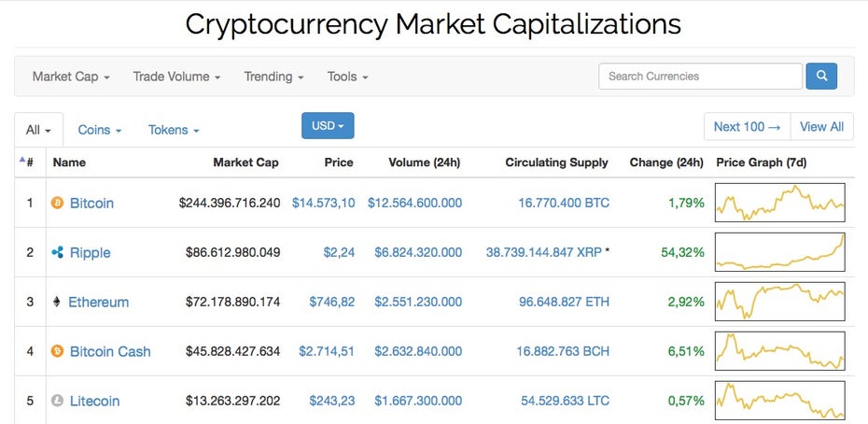Go to the Next 100 page

point(748,126)
